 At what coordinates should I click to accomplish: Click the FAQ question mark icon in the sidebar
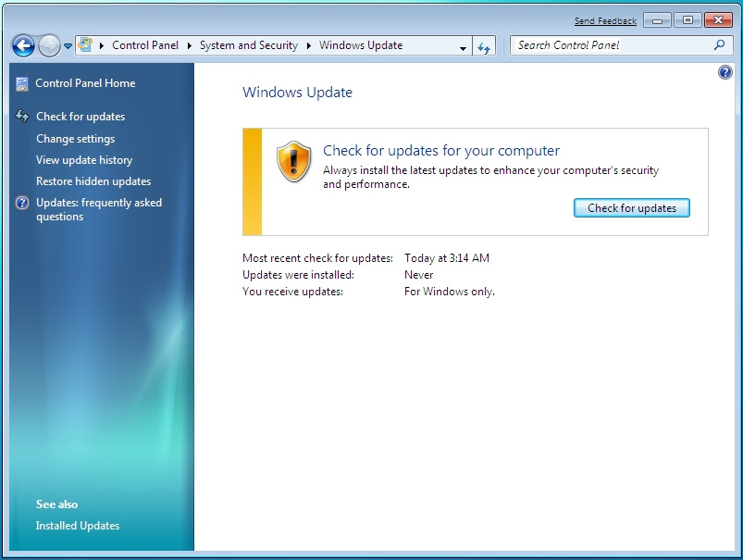[x=22, y=203]
